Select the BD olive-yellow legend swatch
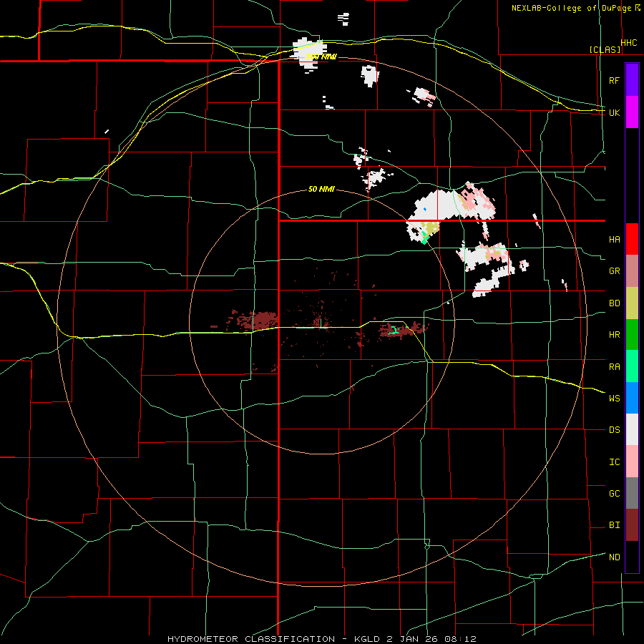 (x=632, y=303)
